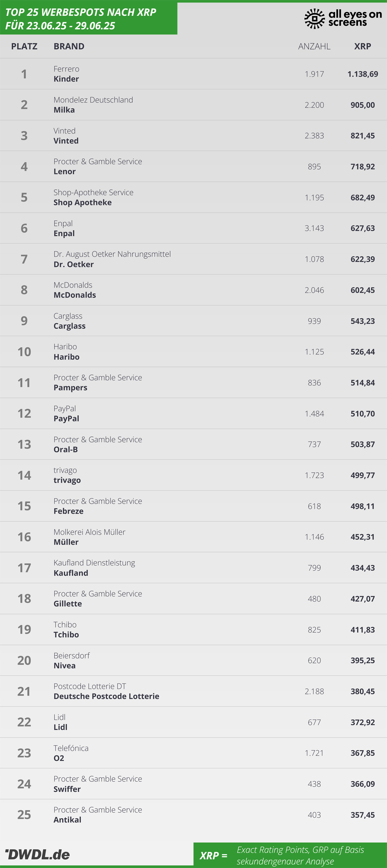
Task: Click the Haribo brand name
Action: pos(66,357)
